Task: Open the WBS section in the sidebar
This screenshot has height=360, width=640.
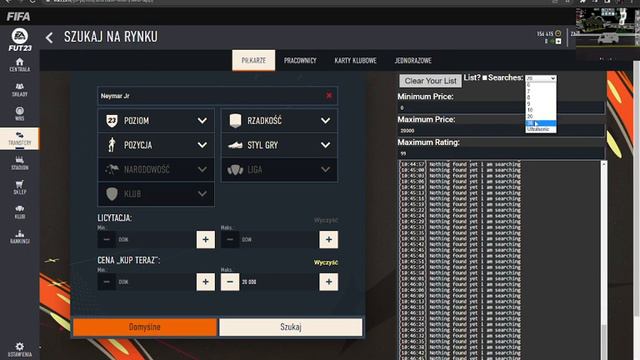Action: 20,114
